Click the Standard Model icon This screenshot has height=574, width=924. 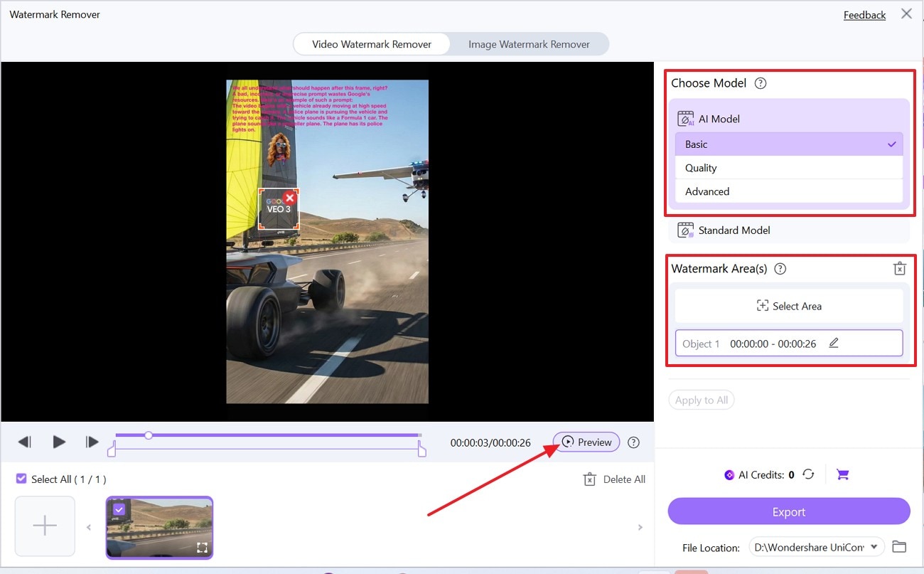[x=686, y=230]
